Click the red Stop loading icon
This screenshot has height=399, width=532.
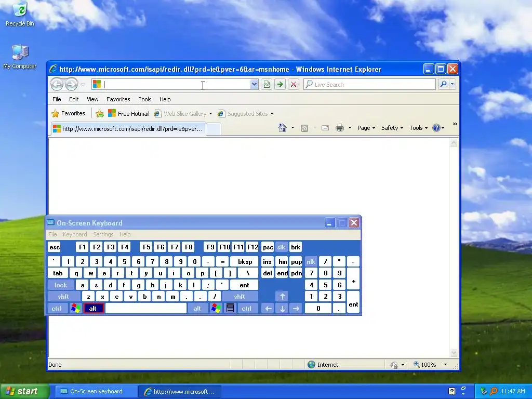[x=294, y=85]
